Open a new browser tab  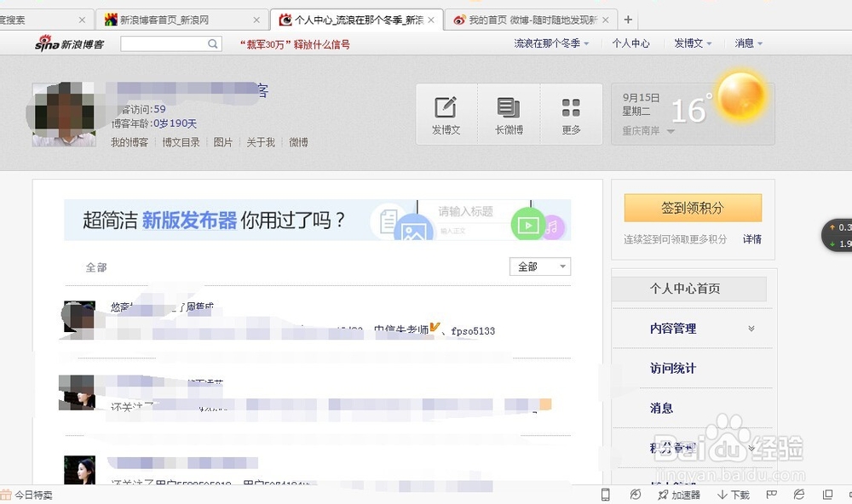pyautogui.click(x=628, y=20)
